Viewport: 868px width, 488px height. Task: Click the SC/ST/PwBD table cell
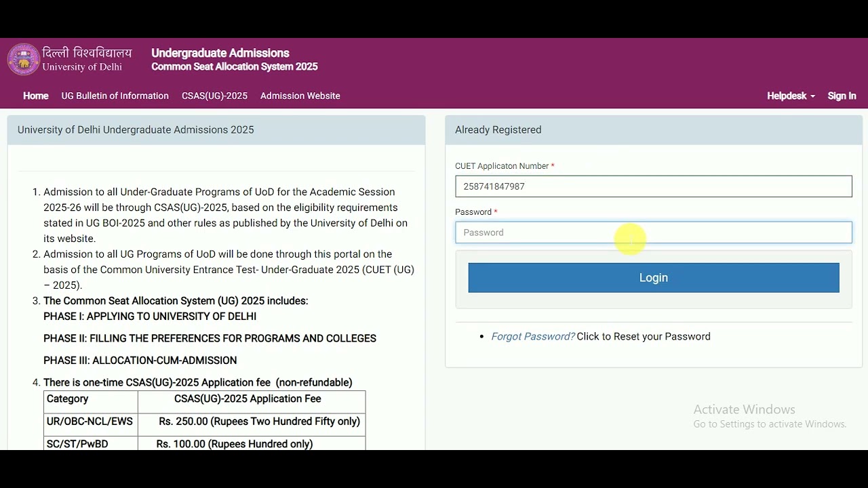tap(91, 443)
